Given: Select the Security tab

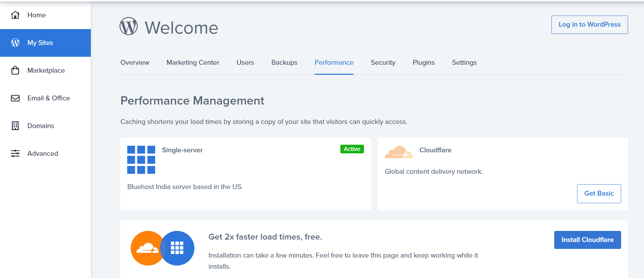Looking at the screenshot, I should coord(383,63).
